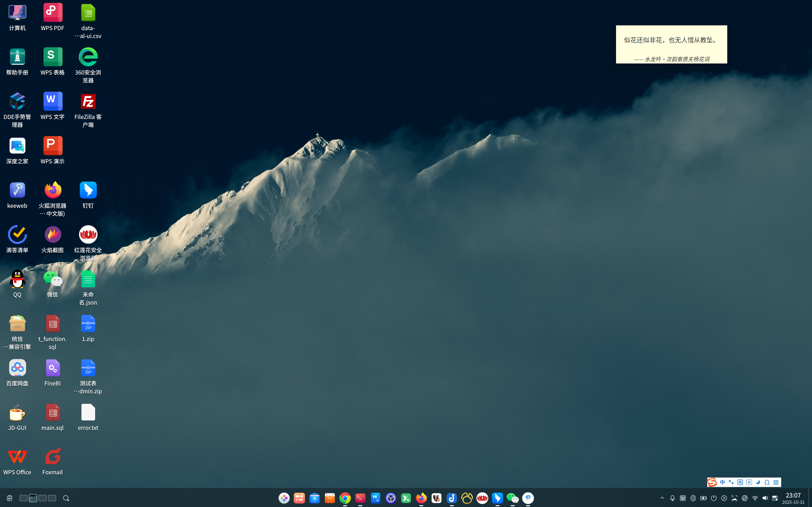Launch the terminal from the dock
This screenshot has width=812, height=507.
(x=360, y=498)
